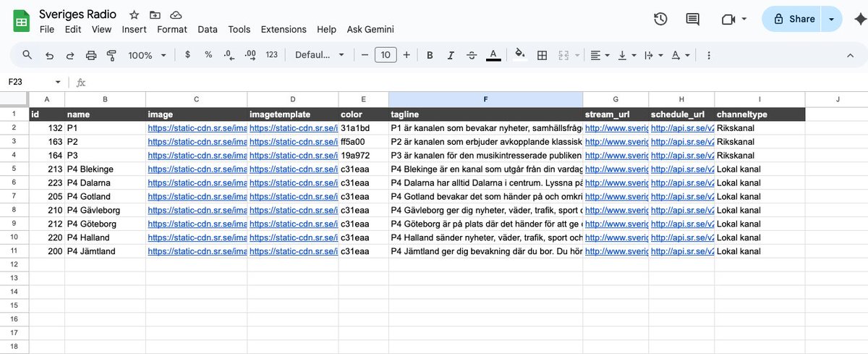Open the Extensions menu

[x=284, y=30]
